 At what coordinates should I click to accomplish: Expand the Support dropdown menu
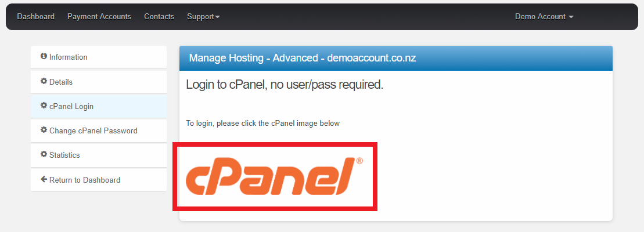tap(203, 17)
